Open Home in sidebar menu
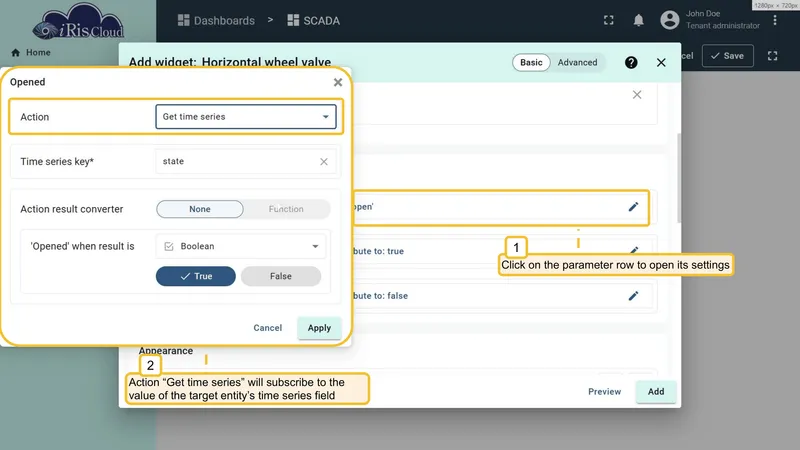The width and height of the screenshot is (800, 450). click(38, 53)
